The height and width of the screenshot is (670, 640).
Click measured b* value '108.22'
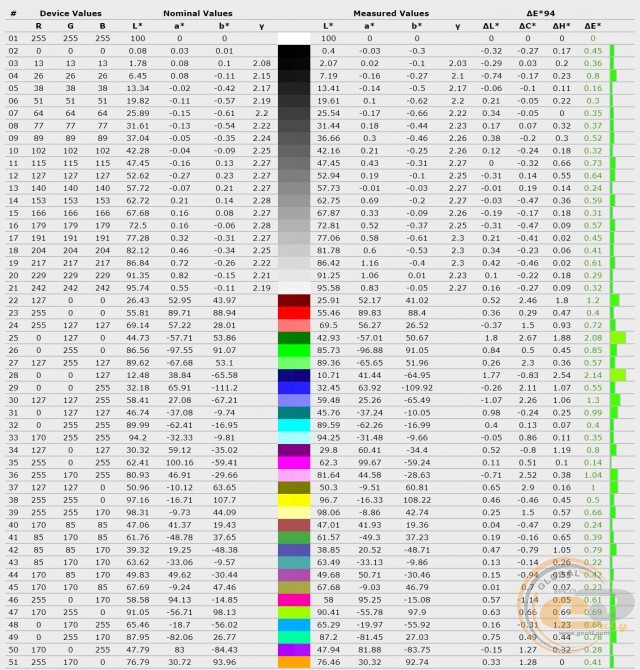(x=417, y=500)
